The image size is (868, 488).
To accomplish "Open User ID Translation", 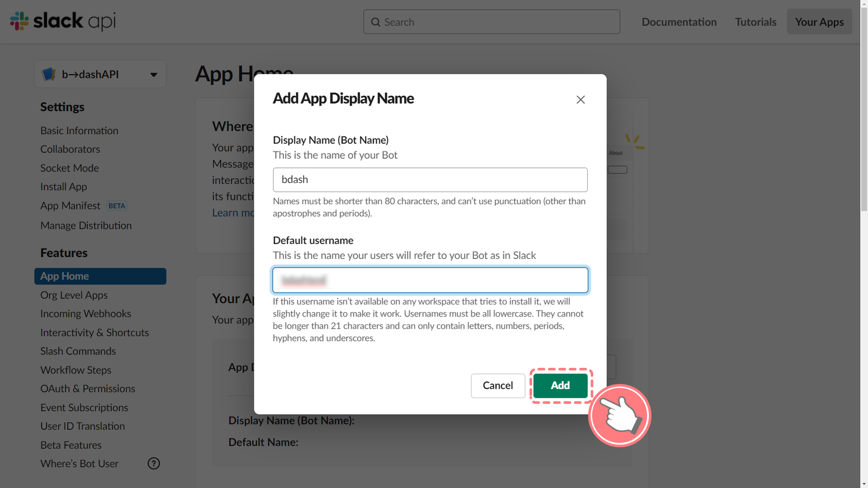I will click(82, 426).
